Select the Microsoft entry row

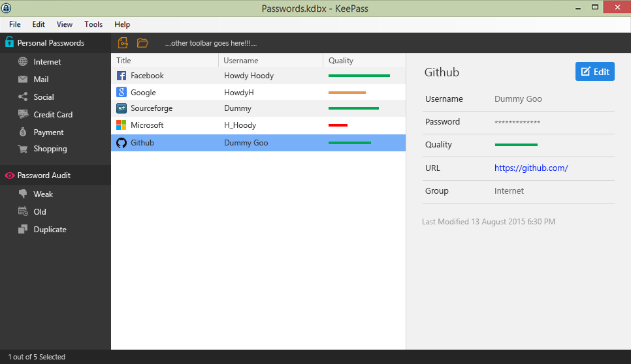click(x=258, y=125)
